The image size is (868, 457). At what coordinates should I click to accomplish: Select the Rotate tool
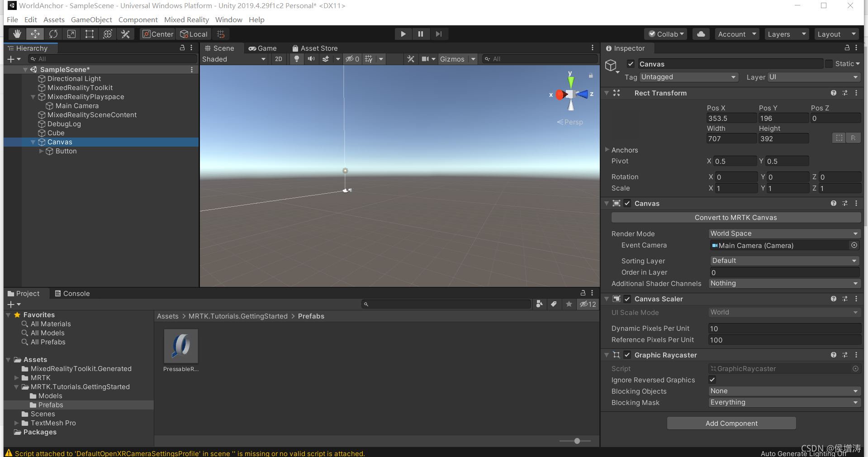pos(53,34)
